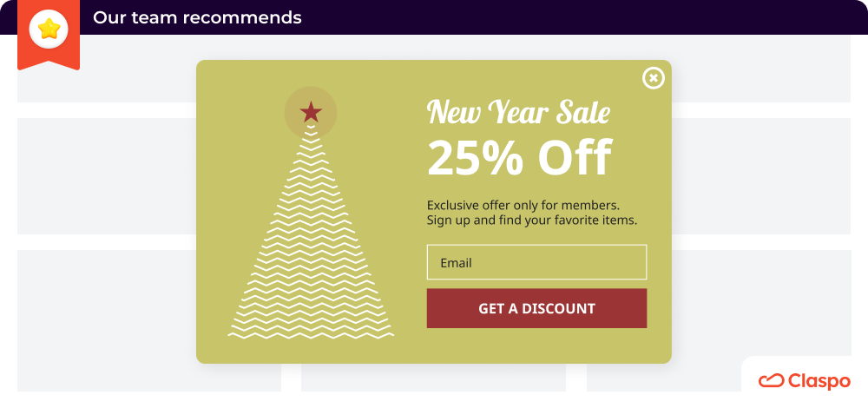Click the New Year Sale heading
868x408 pixels.
(519, 112)
